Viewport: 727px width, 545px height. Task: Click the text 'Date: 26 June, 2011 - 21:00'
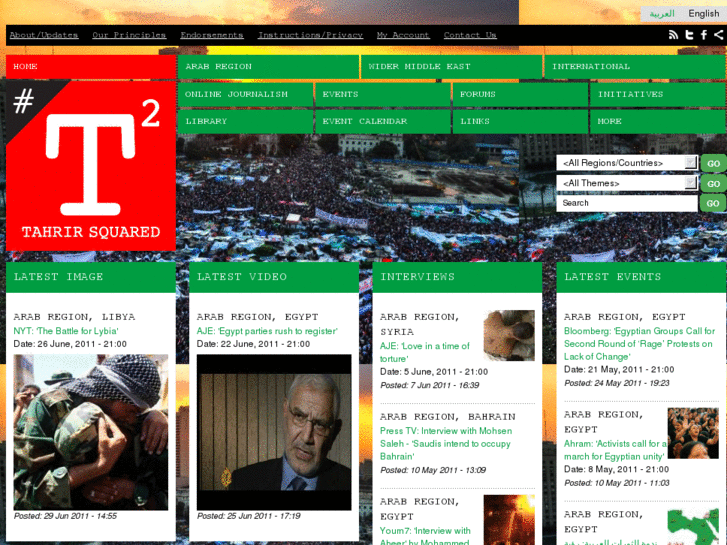coord(70,344)
